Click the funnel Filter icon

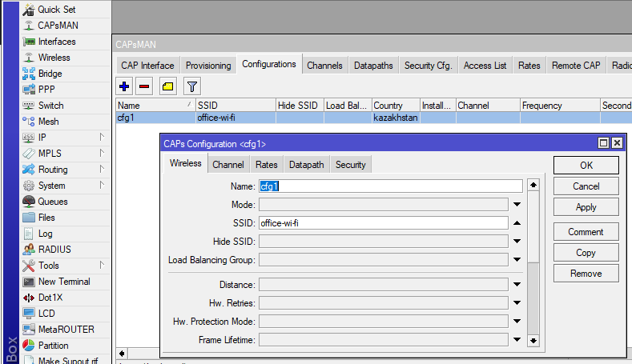click(191, 86)
